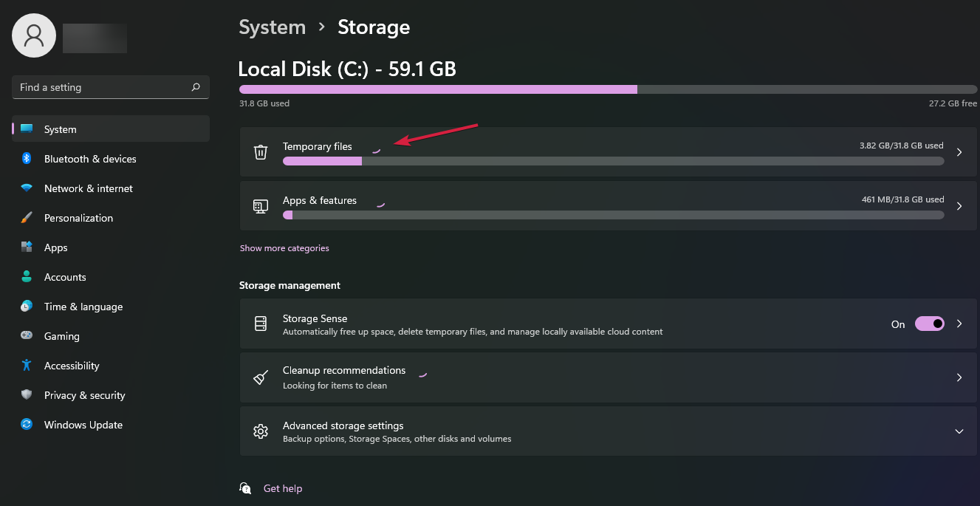Viewport: 980px width, 506px height.
Task: Select the Personalization paintbrush icon
Action: [27, 218]
